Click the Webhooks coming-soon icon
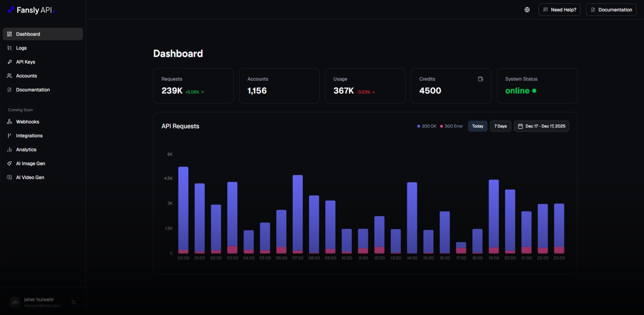 click(x=9, y=122)
